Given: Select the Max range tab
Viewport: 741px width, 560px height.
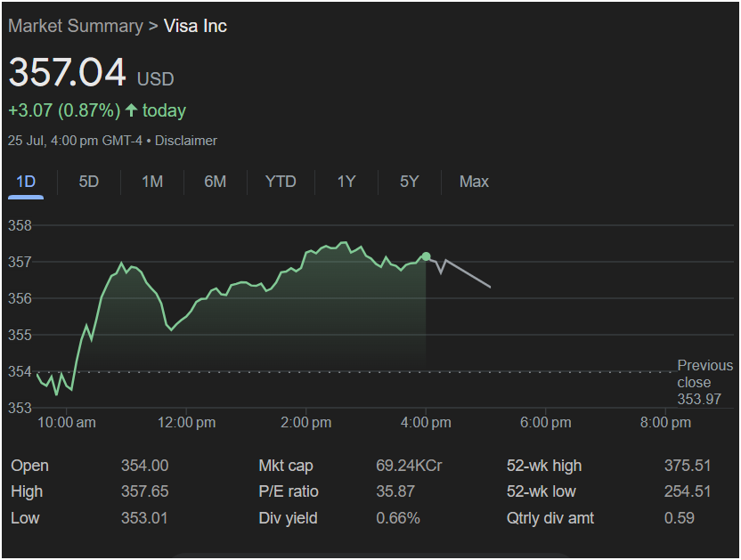Looking at the screenshot, I should pos(474,182).
